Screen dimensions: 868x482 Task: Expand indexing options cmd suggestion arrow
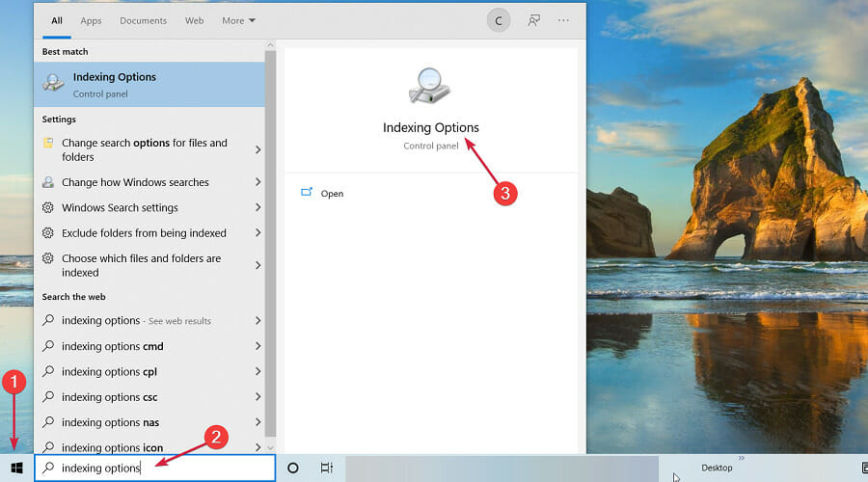point(258,346)
